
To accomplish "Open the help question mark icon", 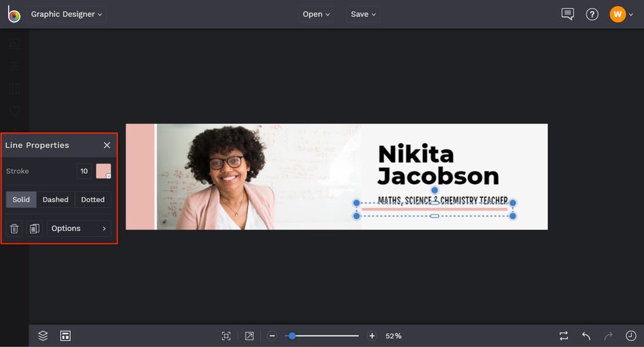I will coord(592,14).
